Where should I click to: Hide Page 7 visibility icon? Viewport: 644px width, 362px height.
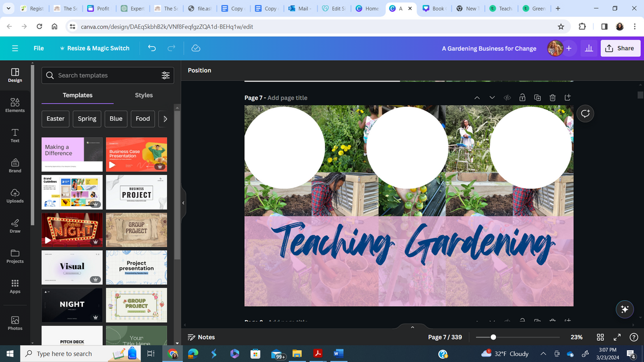[507, 98]
